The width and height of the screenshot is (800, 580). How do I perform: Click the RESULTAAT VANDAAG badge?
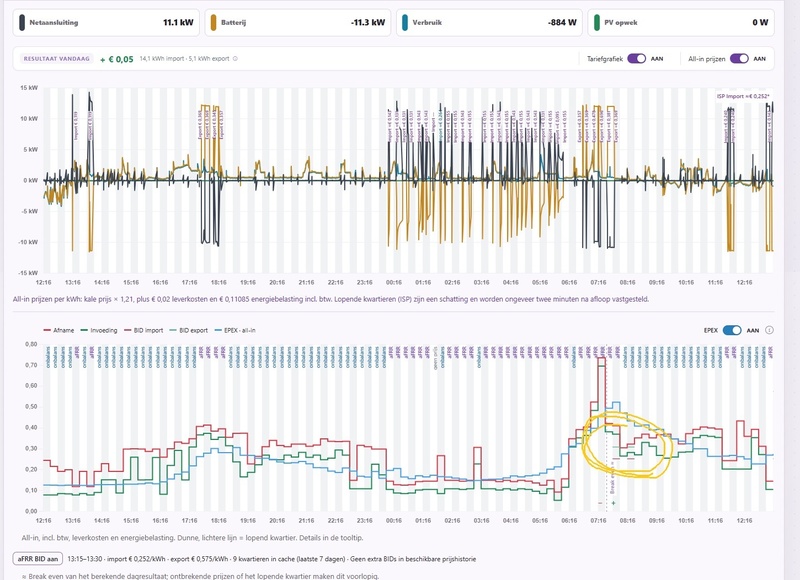tap(56, 59)
